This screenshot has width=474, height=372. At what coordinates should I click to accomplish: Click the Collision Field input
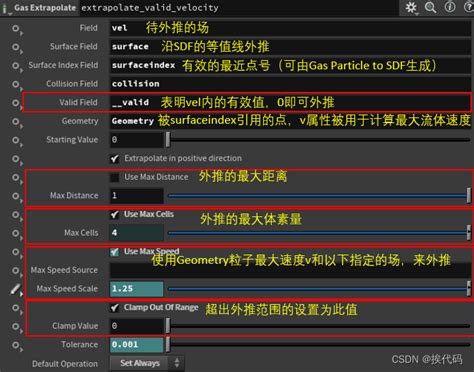(x=290, y=84)
